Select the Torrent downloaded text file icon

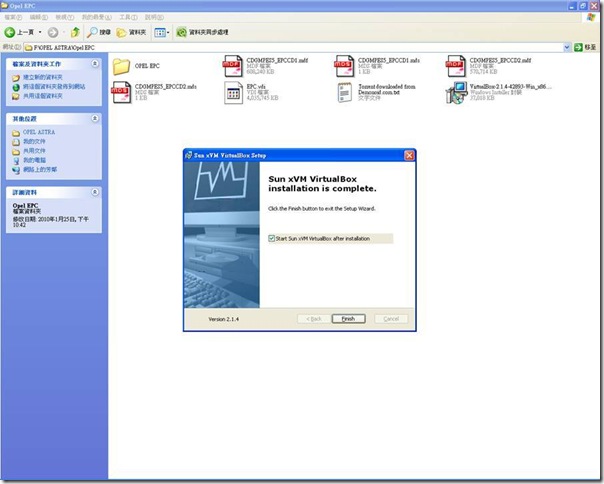coord(344,92)
